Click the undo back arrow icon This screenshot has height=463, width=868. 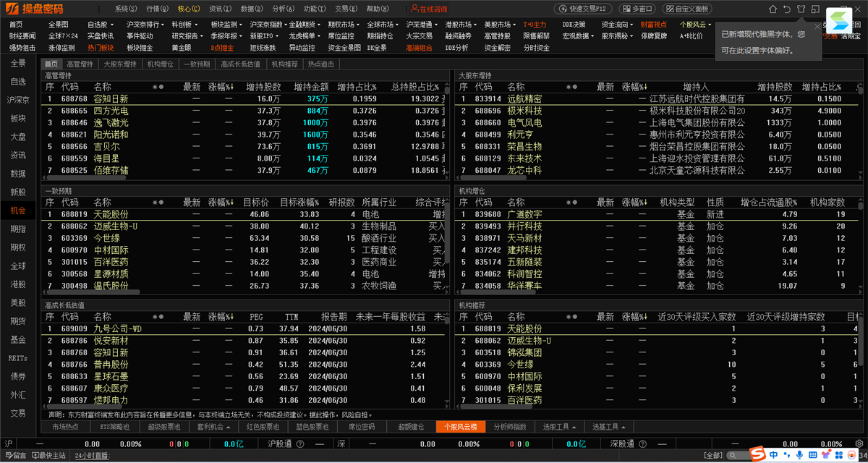[x=786, y=9]
